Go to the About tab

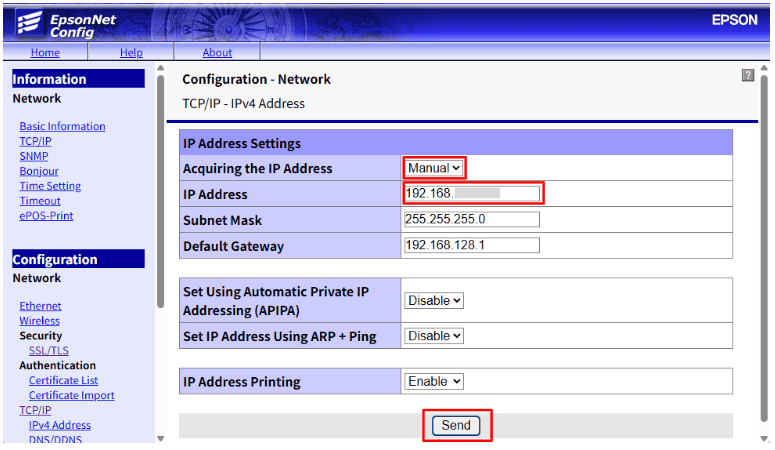(217, 53)
